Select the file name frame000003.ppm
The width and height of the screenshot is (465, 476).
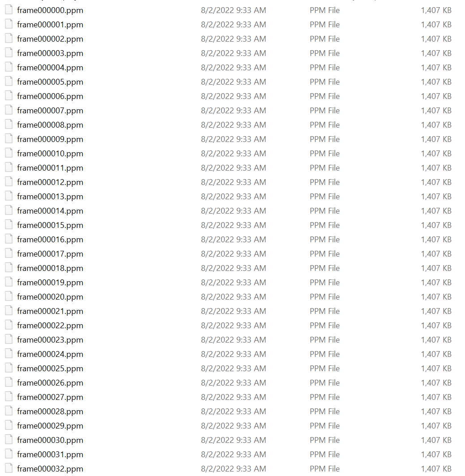[x=50, y=53]
